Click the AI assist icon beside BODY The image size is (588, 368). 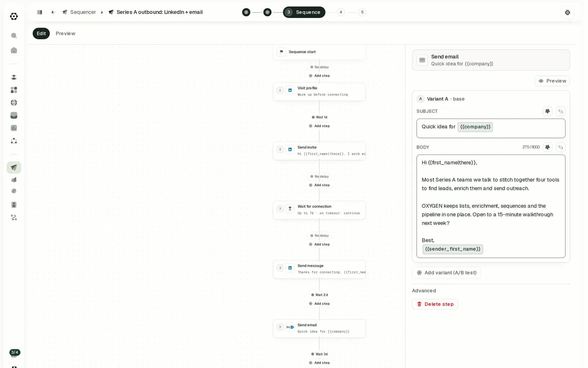click(x=548, y=147)
